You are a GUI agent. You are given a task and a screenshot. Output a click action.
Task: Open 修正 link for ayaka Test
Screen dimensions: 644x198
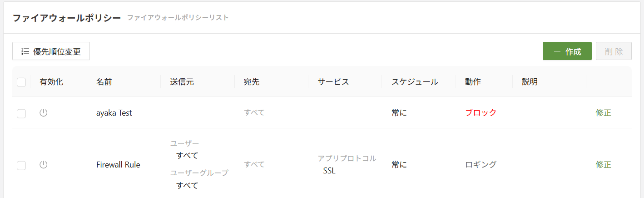(x=603, y=113)
